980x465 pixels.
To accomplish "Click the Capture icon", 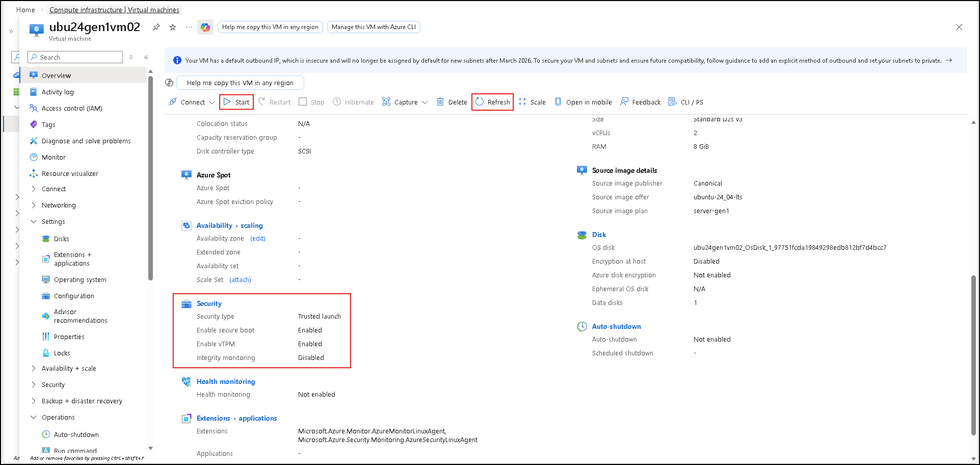I will (x=386, y=102).
